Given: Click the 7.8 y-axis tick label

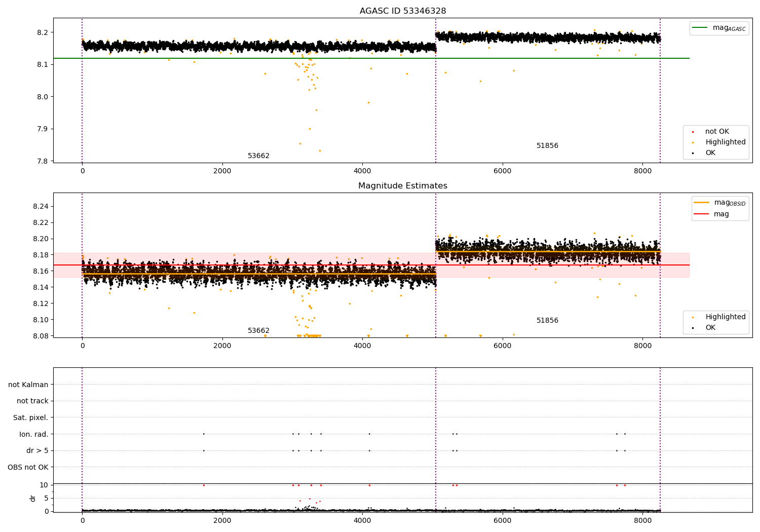Looking at the screenshot, I should (43, 161).
